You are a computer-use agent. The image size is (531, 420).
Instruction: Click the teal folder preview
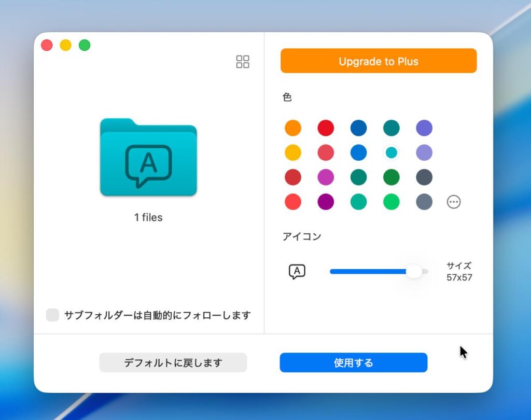tap(148, 158)
